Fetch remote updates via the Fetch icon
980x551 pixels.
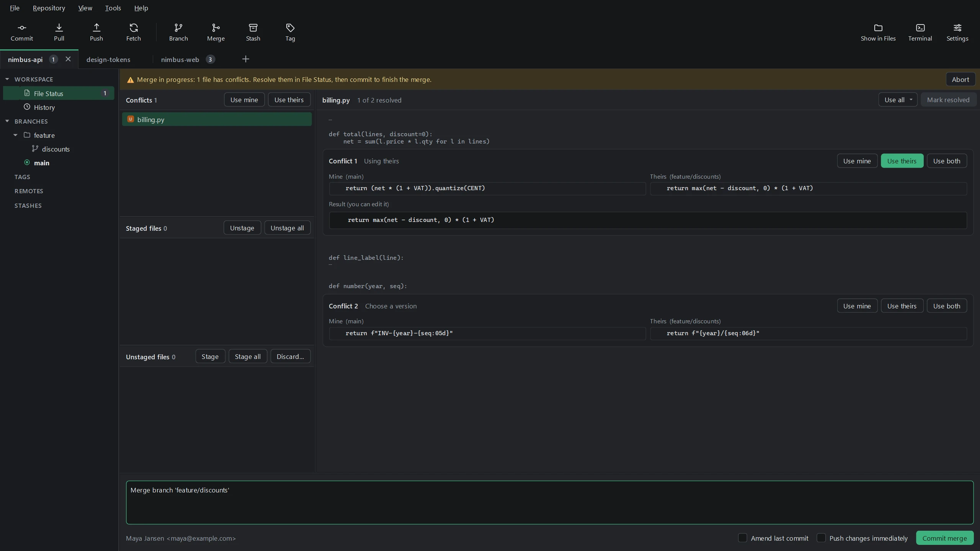[x=134, y=28]
